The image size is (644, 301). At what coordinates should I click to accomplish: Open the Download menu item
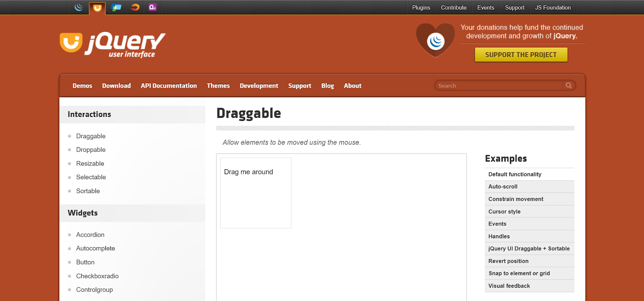coord(116,86)
